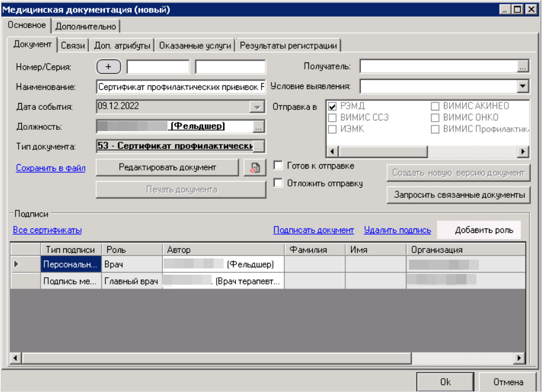Click the Подписать документ link
The height and width of the screenshot is (392, 542).
point(313,230)
